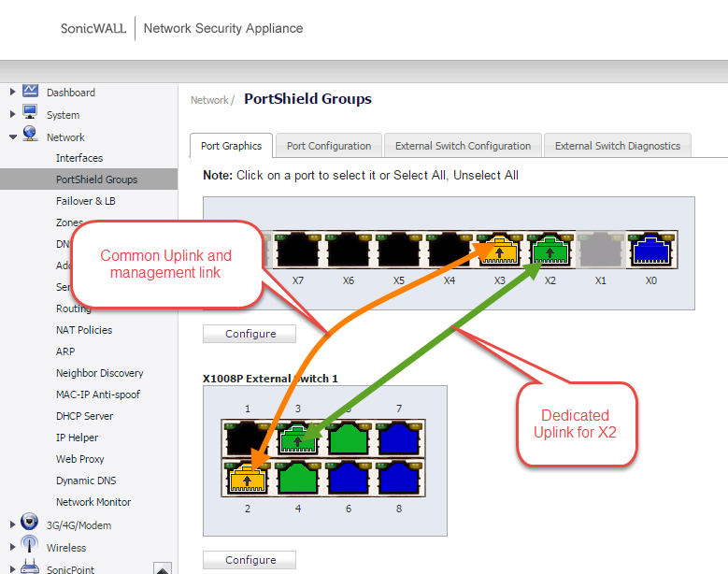Image resolution: width=728 pixels, height=574 pixels.
Task: Click Configure button under firewall ports
Action: 250,334
